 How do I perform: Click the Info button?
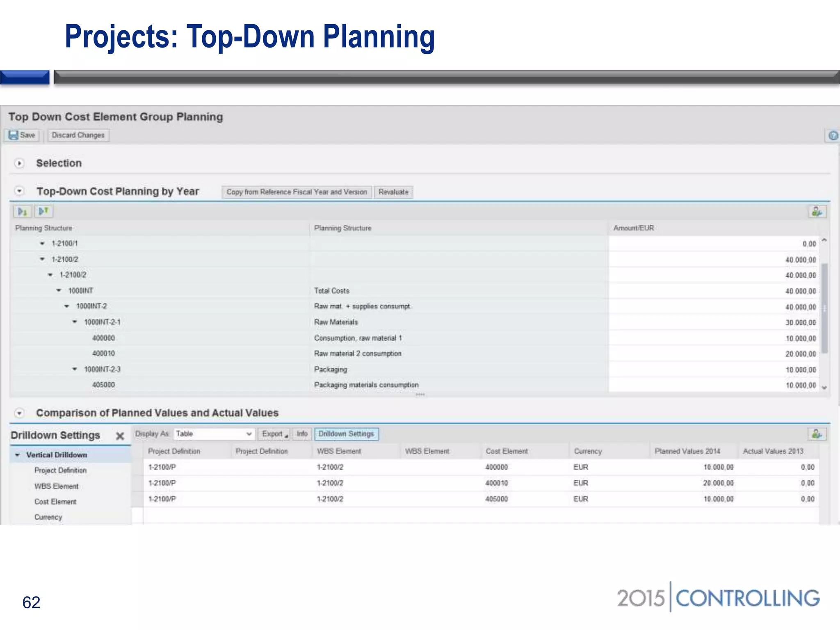click(x=302, y=434)
